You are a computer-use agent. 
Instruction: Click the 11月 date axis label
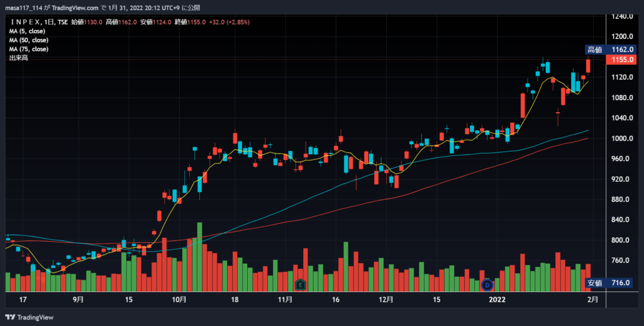click(x=285, y=300)
